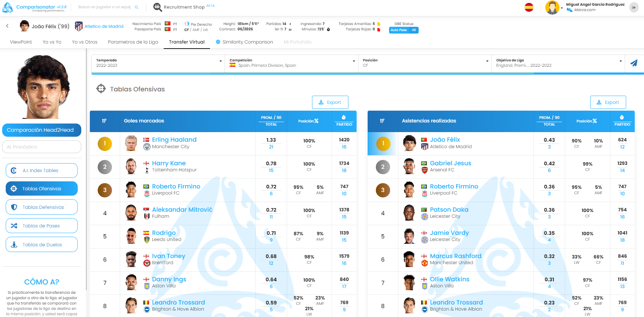The width and height of the screenshot is (644, 317).
Task: Select Tablas Defensivas in sidebar
Action: point(42,207)
